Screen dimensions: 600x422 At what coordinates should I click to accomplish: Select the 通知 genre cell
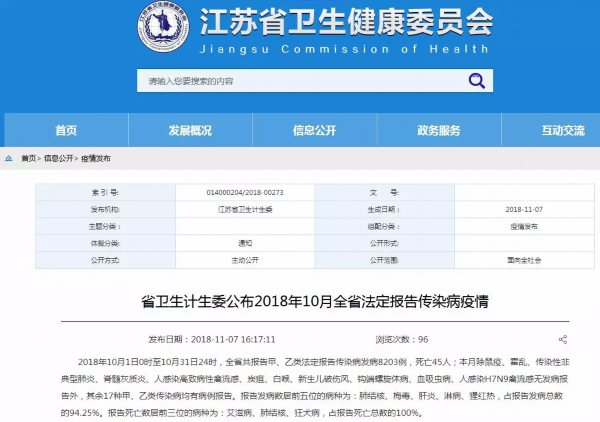coord(245,243)
